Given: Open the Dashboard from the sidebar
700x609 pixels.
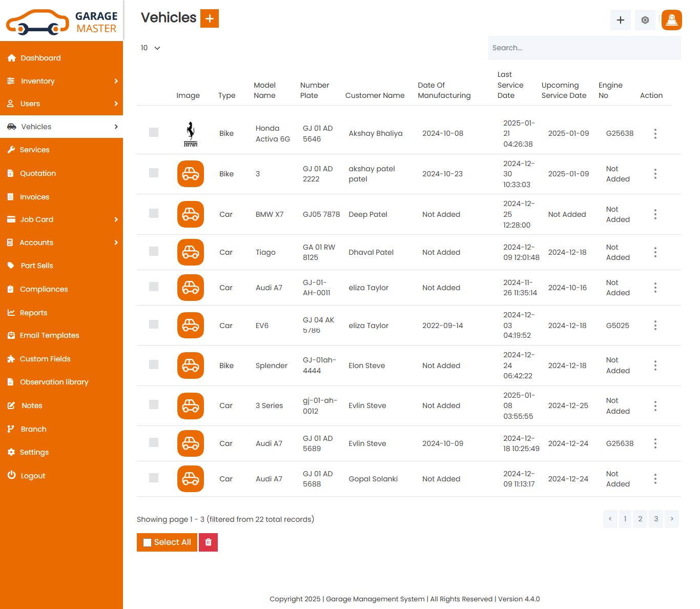Looking at the screenshot, I should [40, 58].
